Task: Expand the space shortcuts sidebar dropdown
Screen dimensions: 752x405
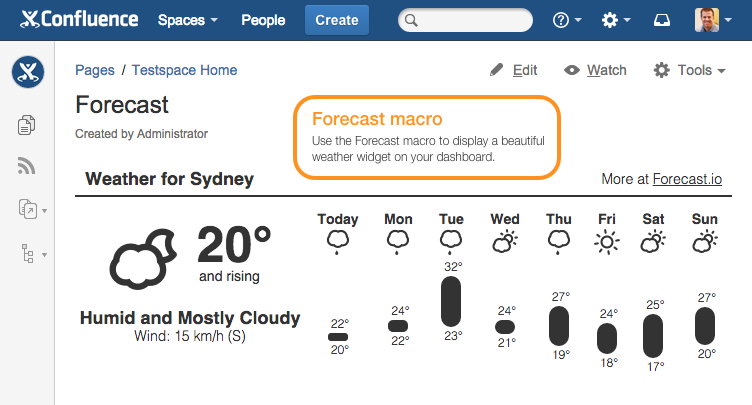Action: coord(32,209)
